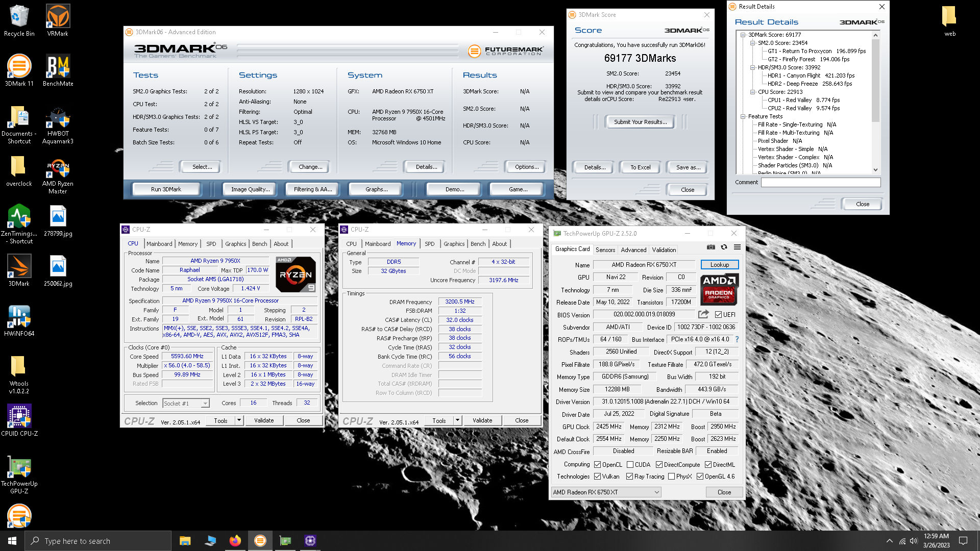Open the Validation tab in GPU-Z

[x=664, y=250]
